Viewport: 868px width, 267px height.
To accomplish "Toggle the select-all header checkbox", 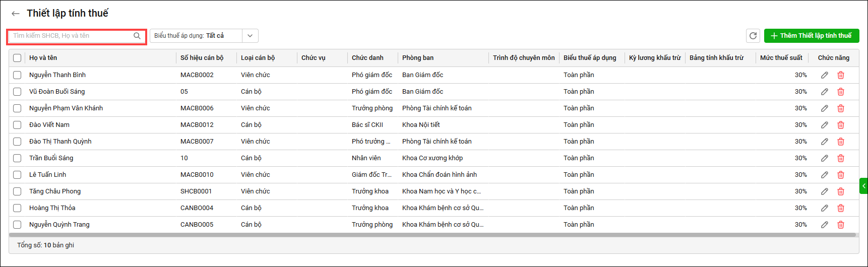I will tap(17, 58).
